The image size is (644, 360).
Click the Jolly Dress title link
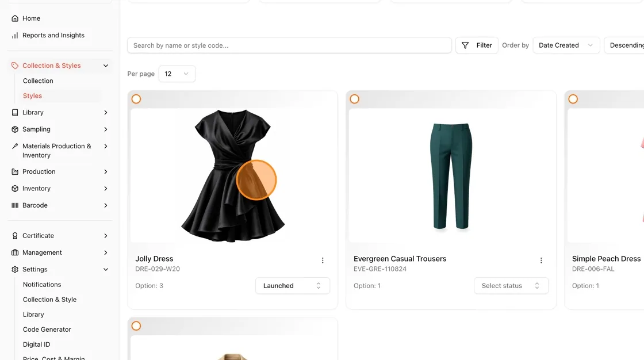[155, 259]
